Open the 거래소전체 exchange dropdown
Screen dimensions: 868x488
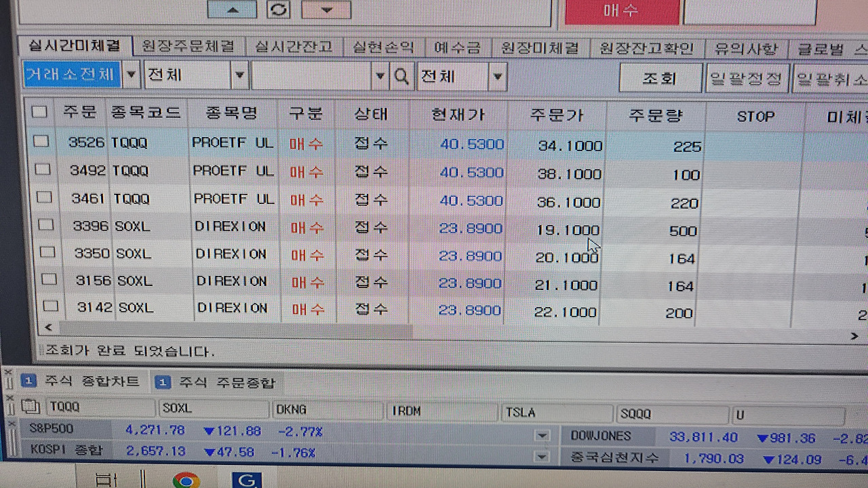pos(132,75)
